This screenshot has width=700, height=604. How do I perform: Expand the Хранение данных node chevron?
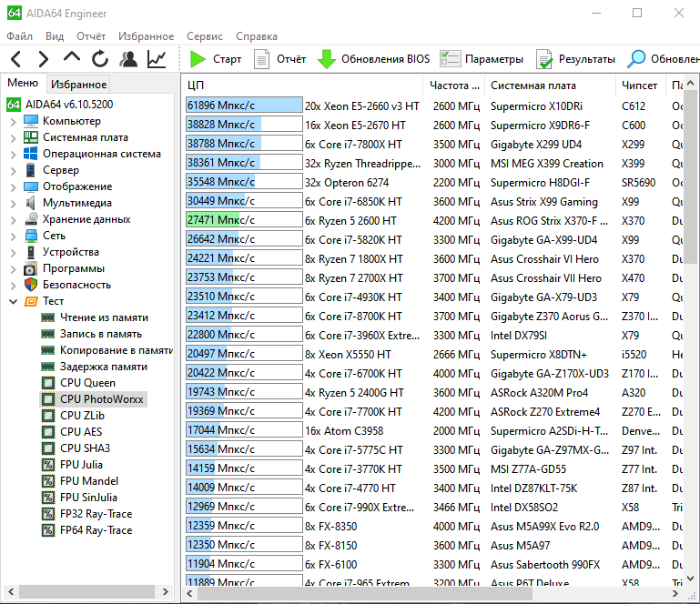14,219
